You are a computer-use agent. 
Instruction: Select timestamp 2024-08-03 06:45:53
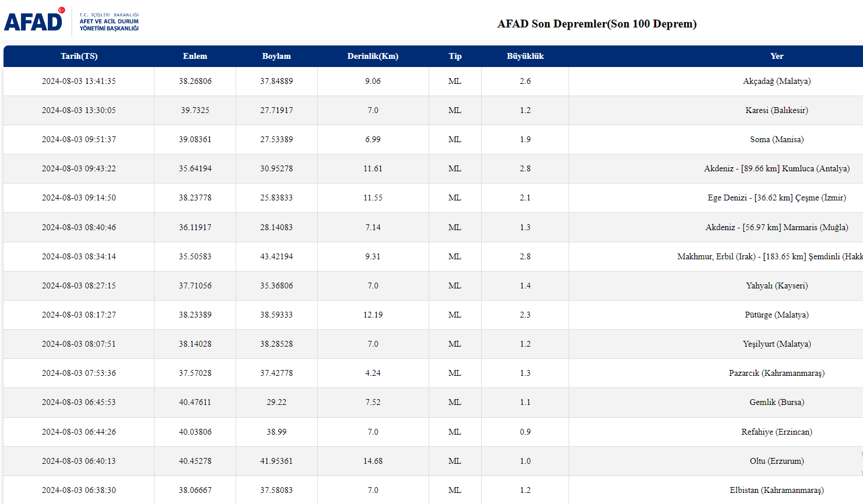(79, 402)
